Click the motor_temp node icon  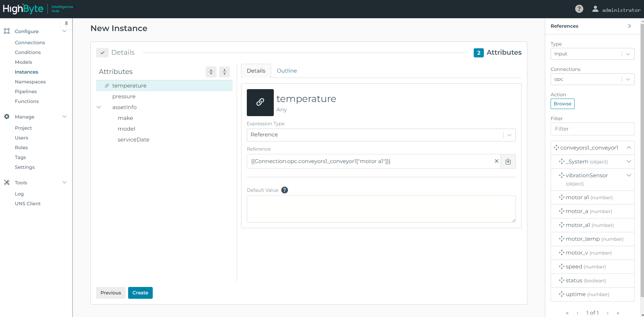click(562, 239)
